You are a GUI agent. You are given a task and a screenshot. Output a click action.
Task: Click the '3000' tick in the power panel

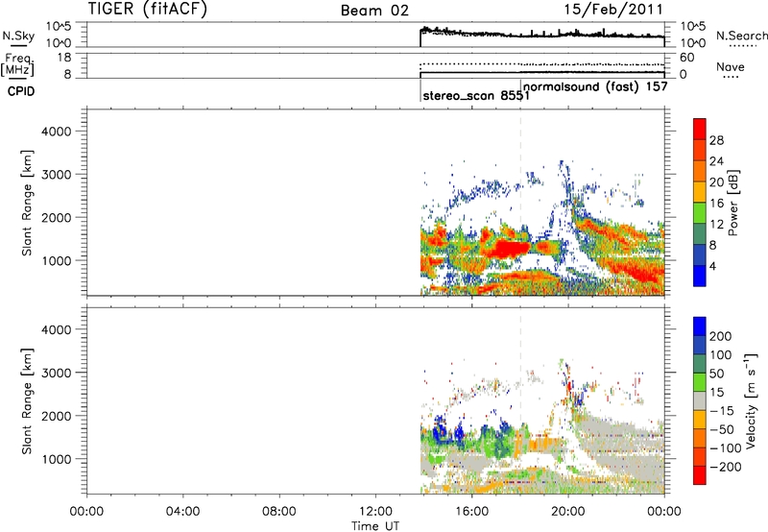point(57,175)
